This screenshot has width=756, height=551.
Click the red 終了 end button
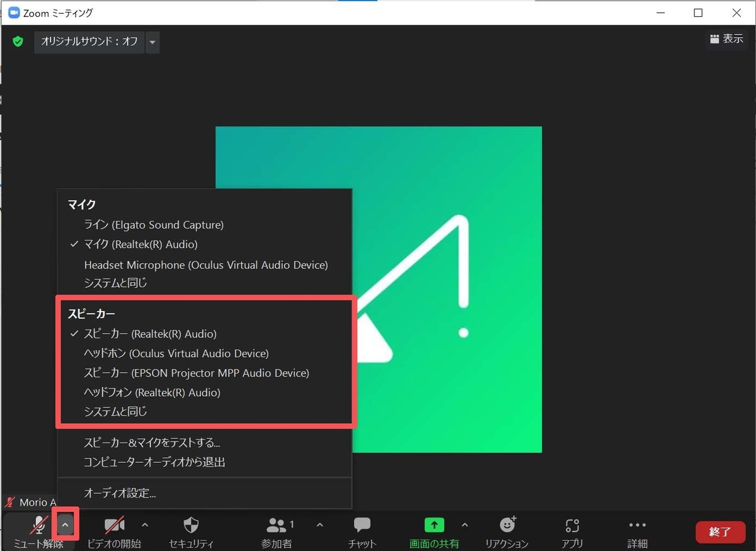[720, 531]
